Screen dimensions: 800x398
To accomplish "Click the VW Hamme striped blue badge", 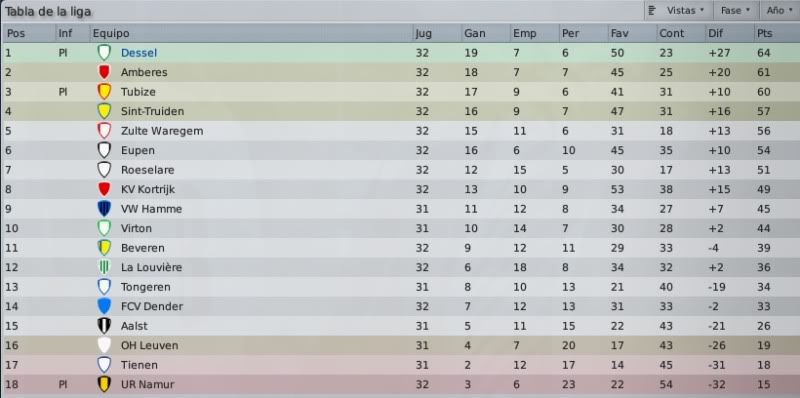I will coord(104,209).
